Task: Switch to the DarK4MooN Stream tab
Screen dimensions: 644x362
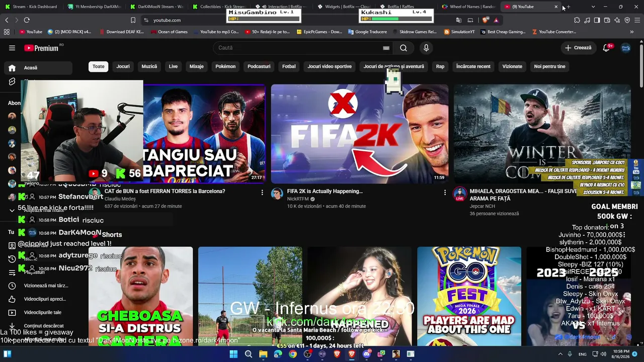Action: [x=156, y=7]
